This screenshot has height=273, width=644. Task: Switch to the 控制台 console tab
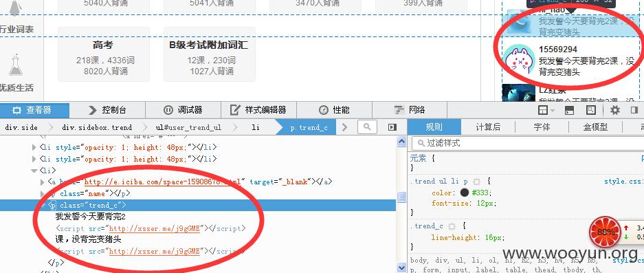pos(107,110)
